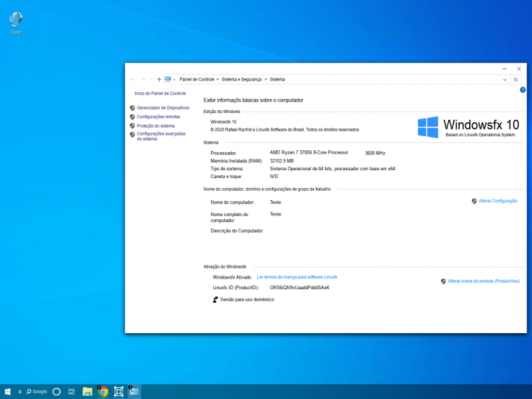
Task: Expand the taskbar double chevron
Action: click(x=20, y=392)
